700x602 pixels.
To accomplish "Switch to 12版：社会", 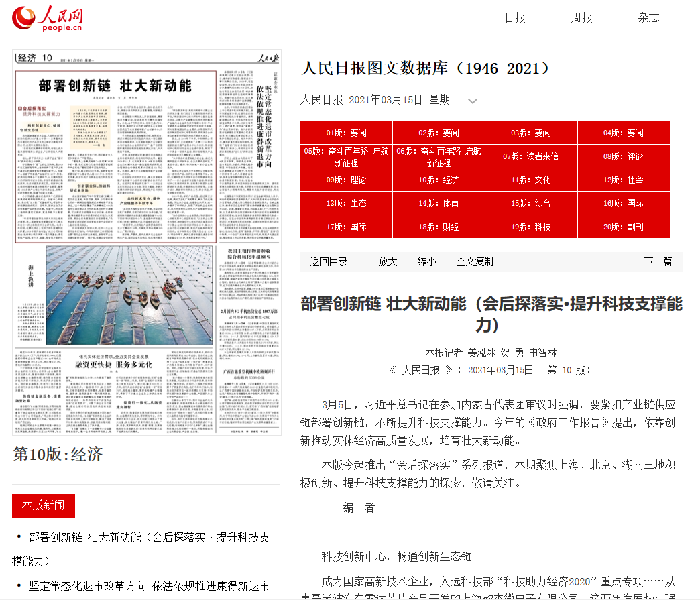I will point(623,180).
